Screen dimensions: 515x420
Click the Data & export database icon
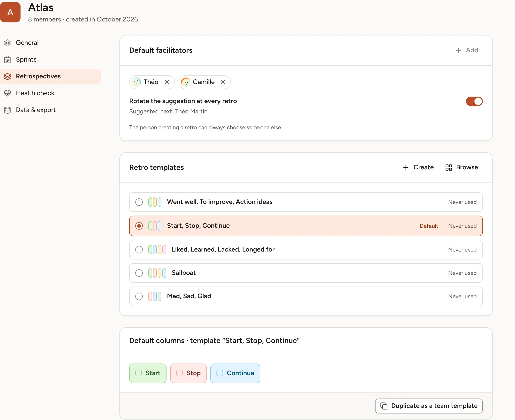7,110
